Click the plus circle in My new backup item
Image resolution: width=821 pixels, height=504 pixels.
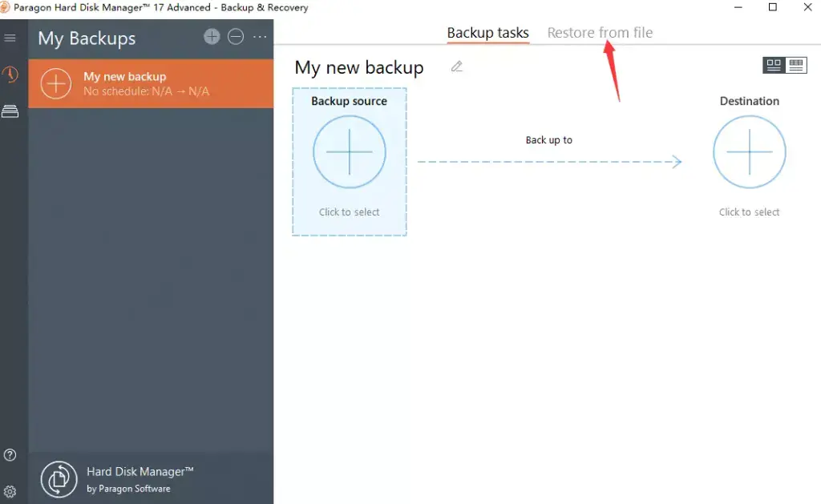(55, 84)
